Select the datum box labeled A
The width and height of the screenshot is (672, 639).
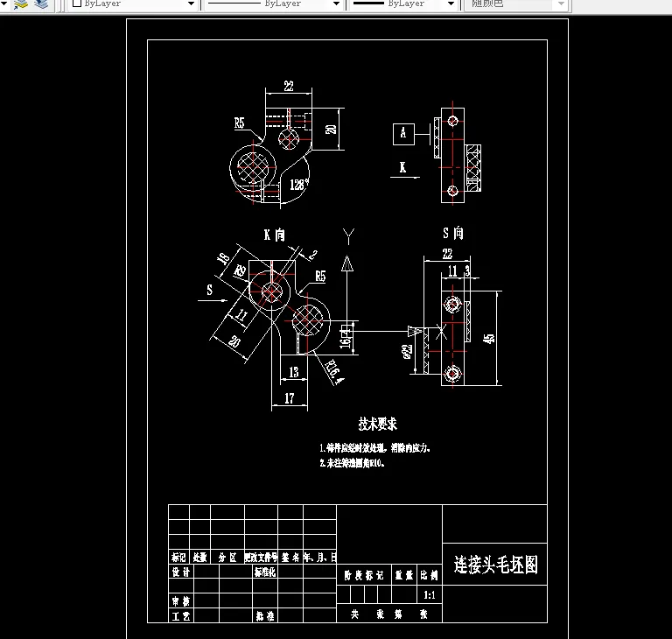403,134
